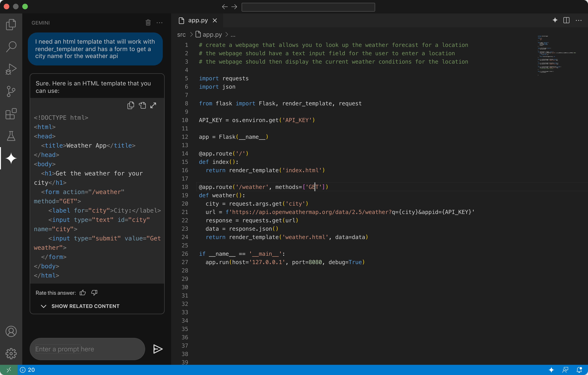Screen dimensions: 588x375
Task: Click src in the breadcrumb path
Action: [181, 35]
